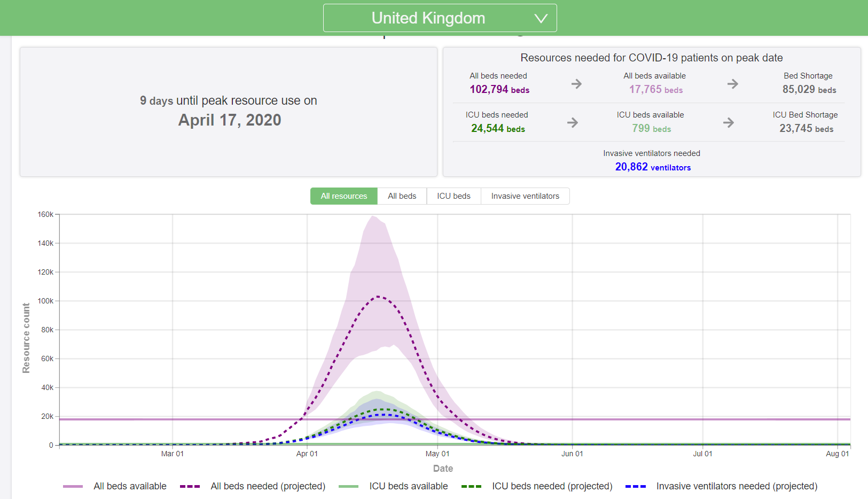Switch to the All beds tab

[402, 196]
